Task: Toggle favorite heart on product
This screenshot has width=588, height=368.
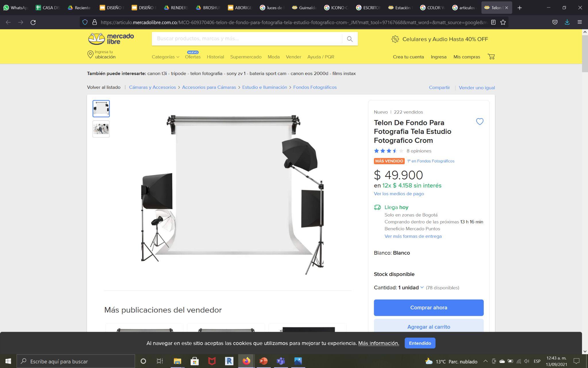Action: (479, 122)
